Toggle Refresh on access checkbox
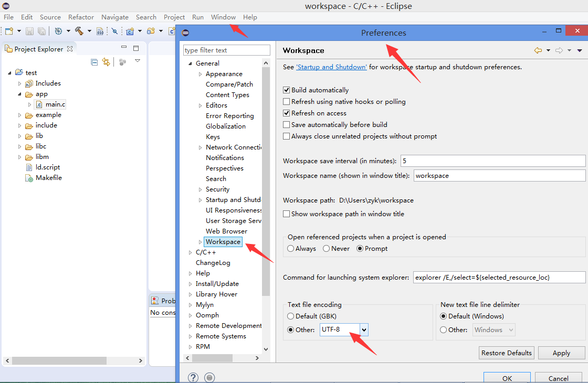The height and width of the screenshot is (383, 588). pyautogui.click(x=287, y=113)
